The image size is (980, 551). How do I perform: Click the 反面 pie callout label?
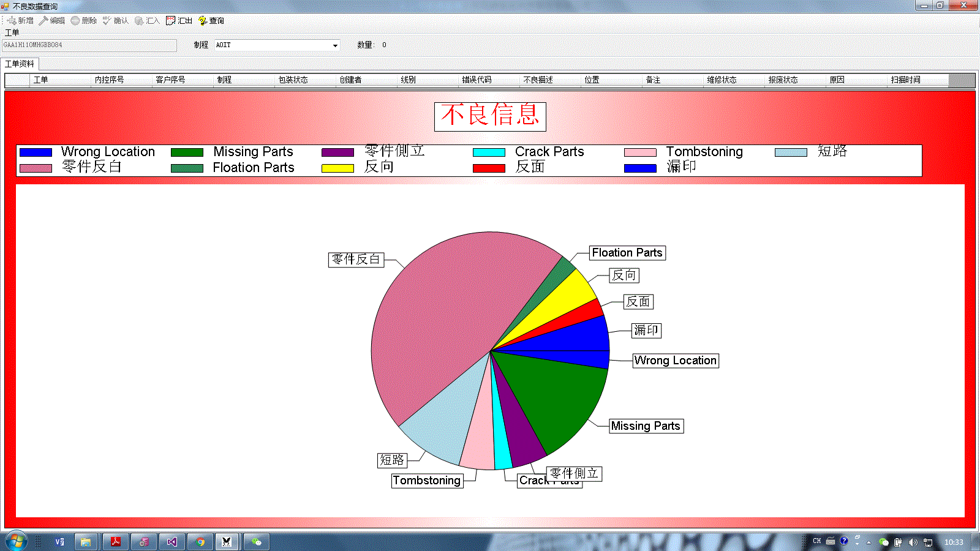point(638,302)
